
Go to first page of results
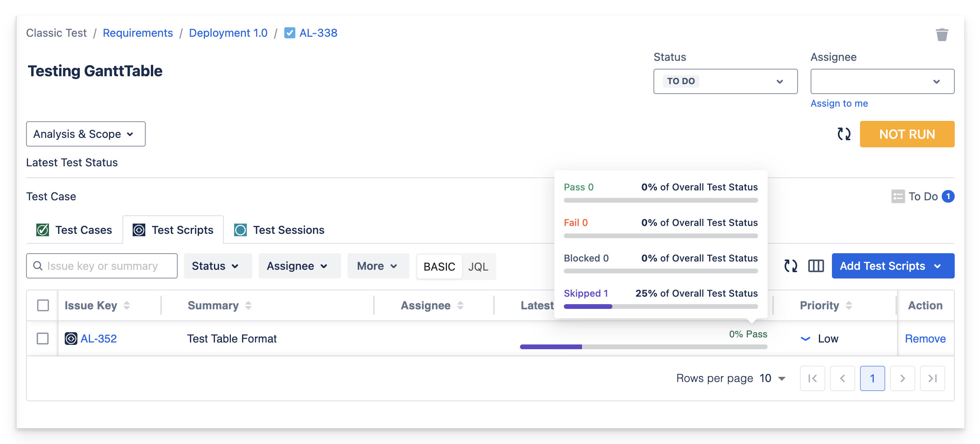point(812,378)
